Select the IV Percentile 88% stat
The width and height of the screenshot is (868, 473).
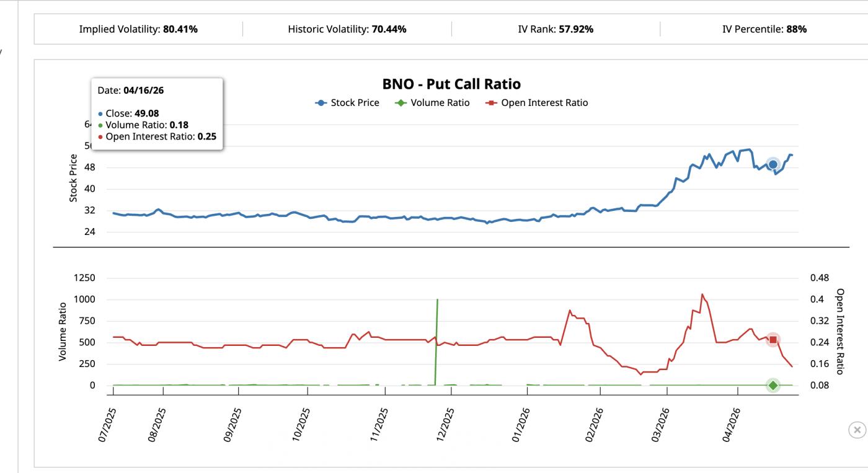764,29
